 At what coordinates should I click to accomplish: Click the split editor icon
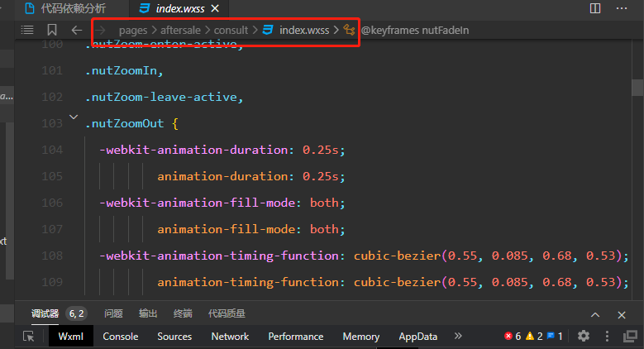click(595, 8)
